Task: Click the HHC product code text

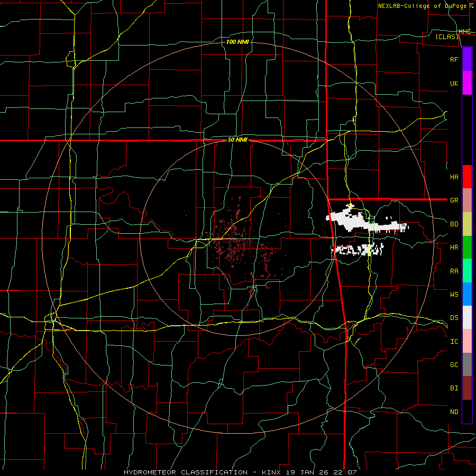Action: click(x=464, y=32)
